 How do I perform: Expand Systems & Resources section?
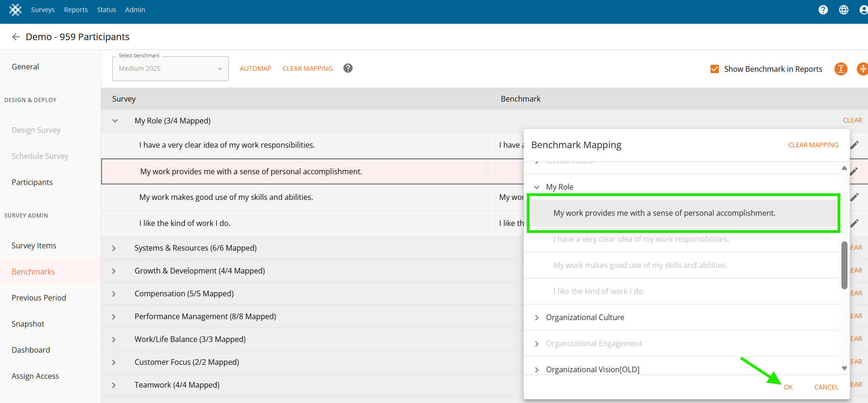[x=114, y=248]
